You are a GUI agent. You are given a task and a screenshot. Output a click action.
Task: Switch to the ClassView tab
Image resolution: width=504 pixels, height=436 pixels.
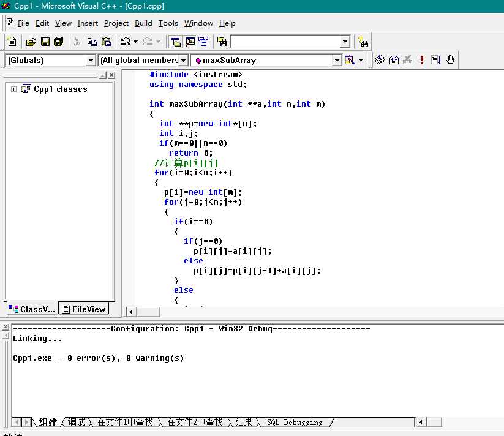pyautogui.click(x=32, y=309)
